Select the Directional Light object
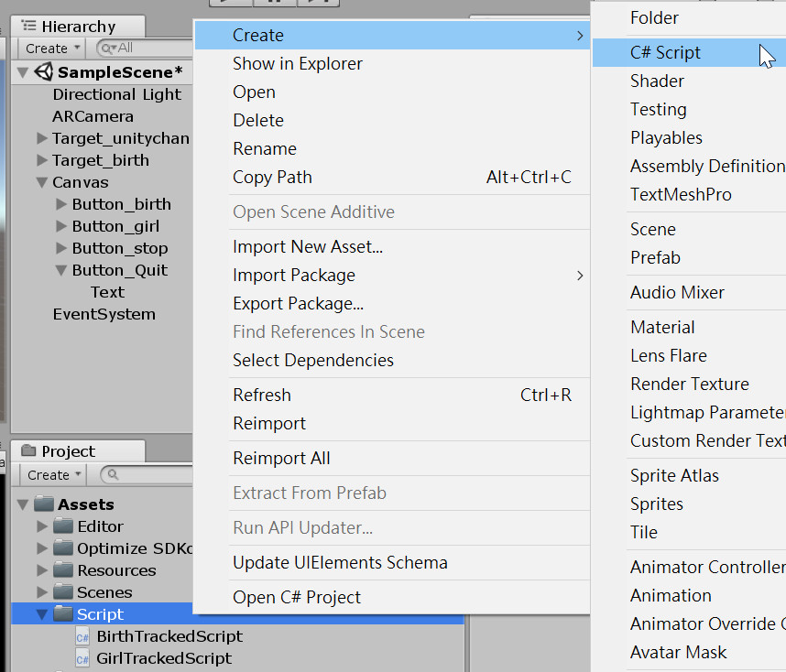This screenshot has height=672, width=786. [117, 94]
